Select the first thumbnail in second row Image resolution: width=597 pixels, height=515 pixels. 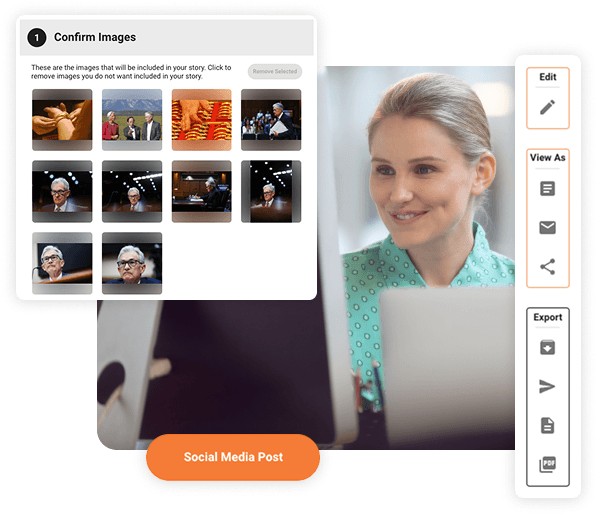[x=62, y=191]
